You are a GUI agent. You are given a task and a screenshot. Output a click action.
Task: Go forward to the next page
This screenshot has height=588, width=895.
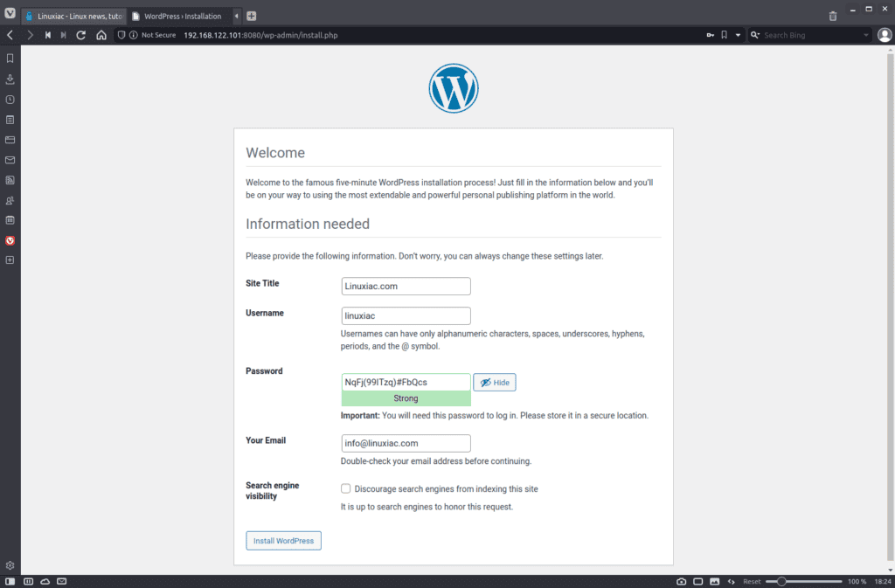30,35
